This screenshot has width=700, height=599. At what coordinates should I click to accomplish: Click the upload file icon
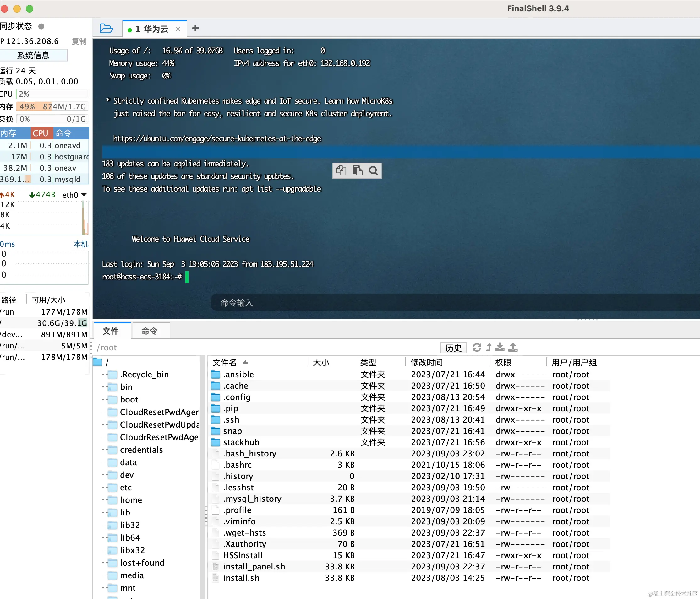pos(513,347)
